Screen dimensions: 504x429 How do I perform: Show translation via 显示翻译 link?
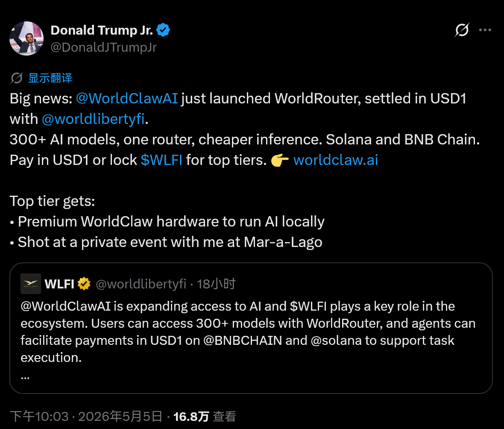(x=50, y=78)
